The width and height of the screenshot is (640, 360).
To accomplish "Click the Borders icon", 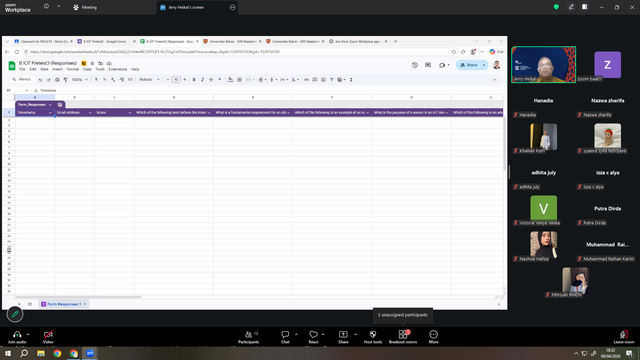I will click(x=240, y=80).
